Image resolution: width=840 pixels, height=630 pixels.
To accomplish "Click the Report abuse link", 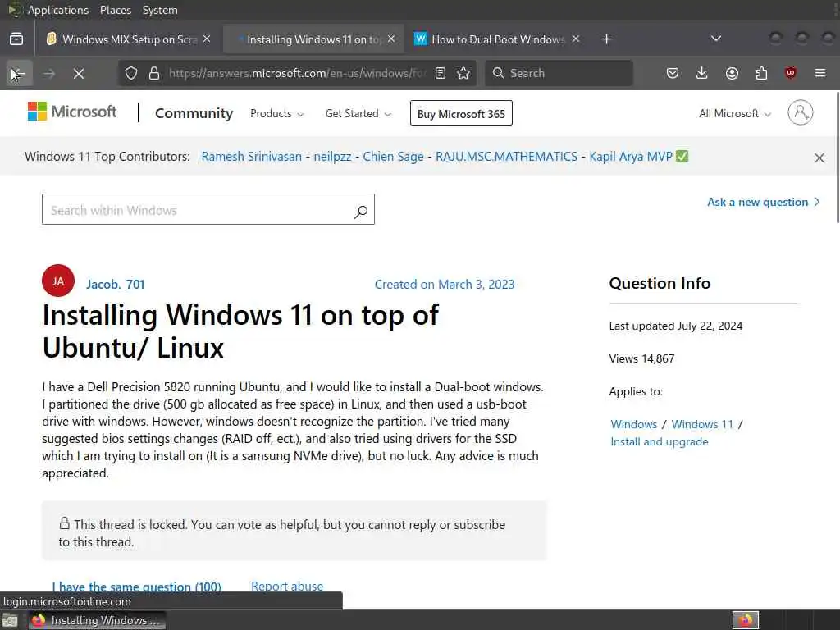I will (287, 586).
